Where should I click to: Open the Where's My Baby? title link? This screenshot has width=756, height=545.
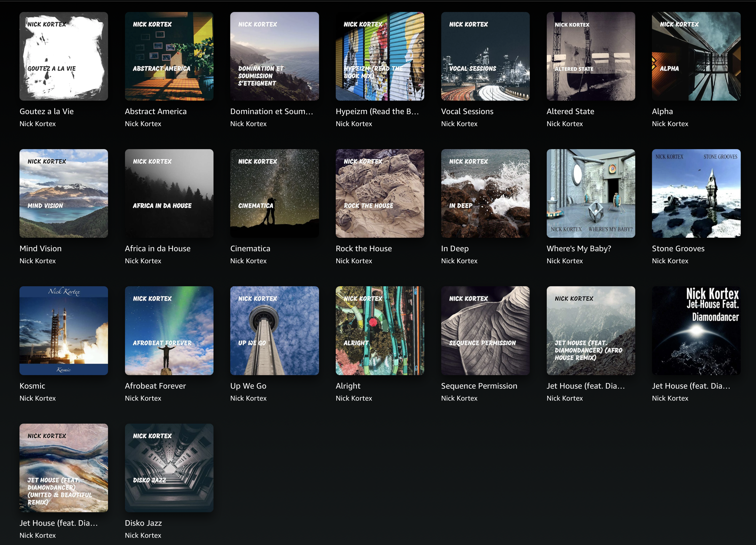click(x=579, y=249)
